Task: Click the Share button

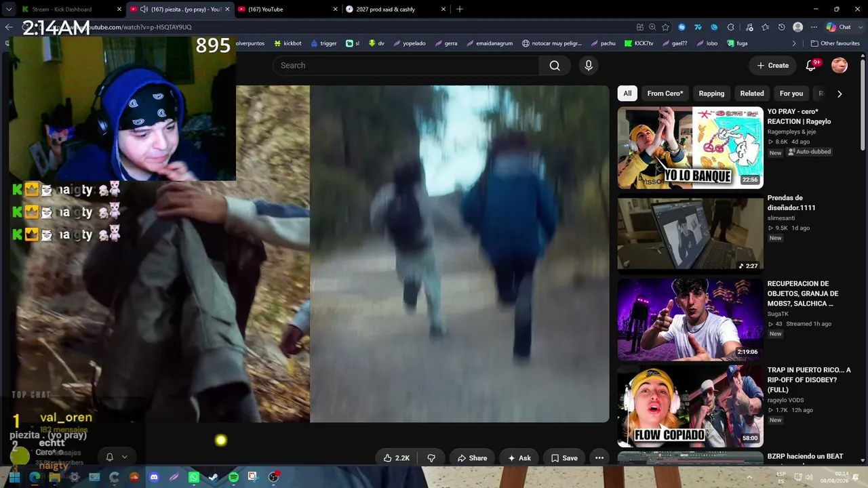Action: [x=472, y=458]
